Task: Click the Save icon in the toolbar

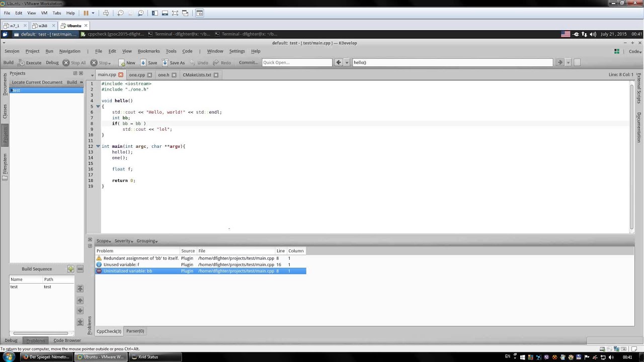Action: click(x=143, y=63)
